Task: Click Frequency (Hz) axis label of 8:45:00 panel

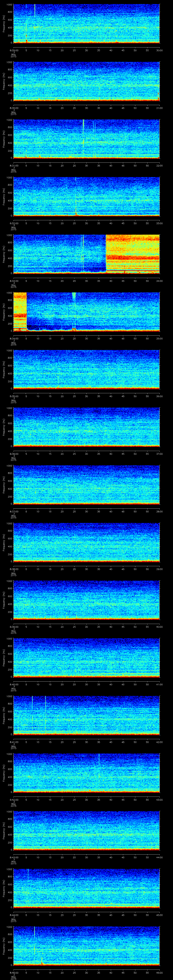Action: click(x=4, y=946)
